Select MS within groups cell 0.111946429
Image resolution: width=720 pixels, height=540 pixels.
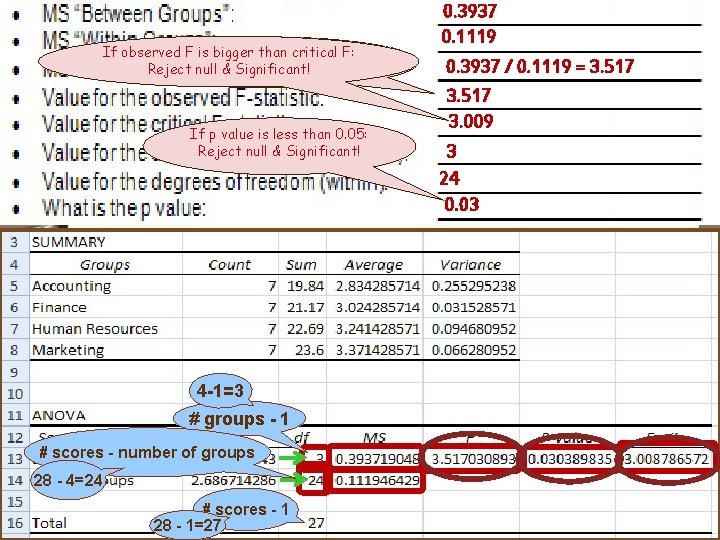pos(376,480)
